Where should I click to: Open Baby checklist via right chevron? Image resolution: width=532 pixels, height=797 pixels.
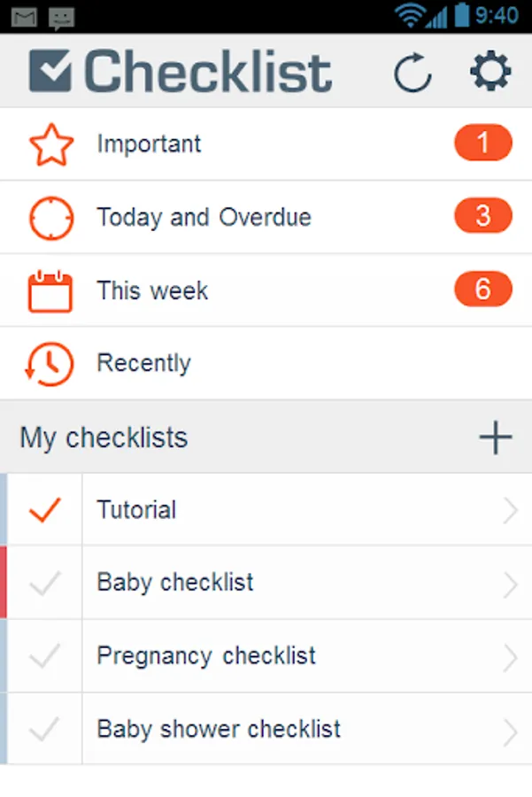[x=510, y=584]
